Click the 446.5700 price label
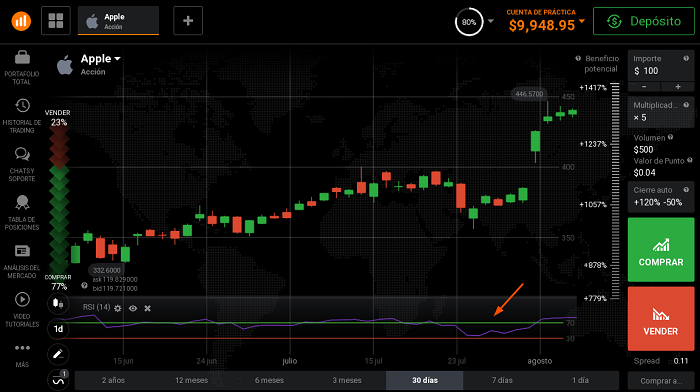700x392 pixels. coord(529,94)
